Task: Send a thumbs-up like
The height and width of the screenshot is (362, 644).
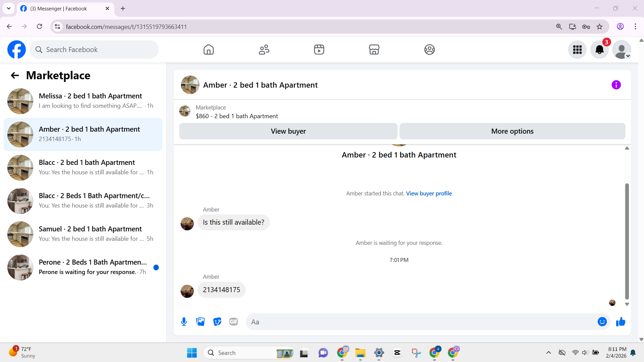Action: click(x=620, y=322)
